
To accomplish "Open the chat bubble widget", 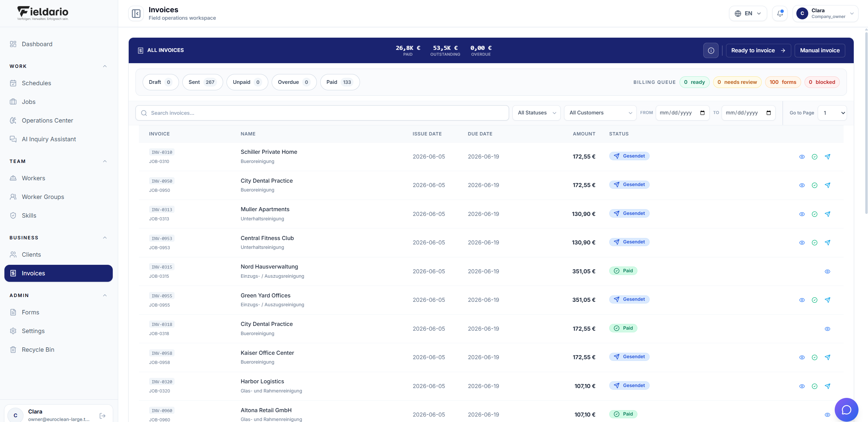I will 846,409.
